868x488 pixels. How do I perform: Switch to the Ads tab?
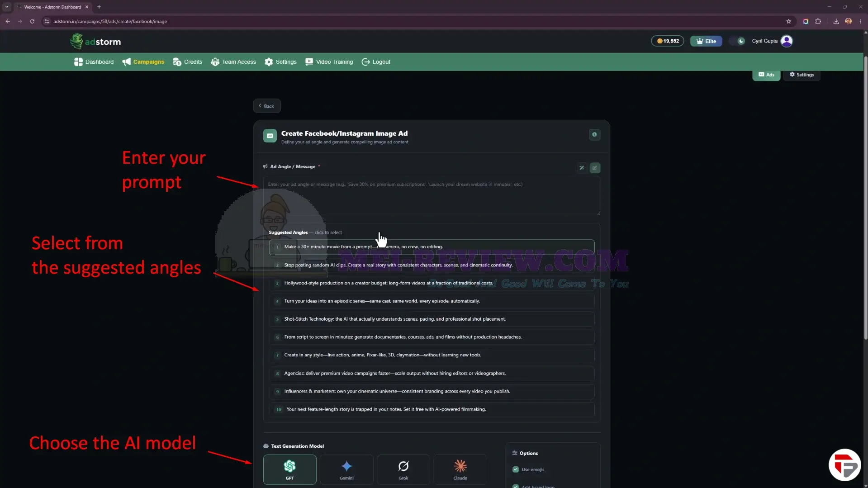coord(766,75)
